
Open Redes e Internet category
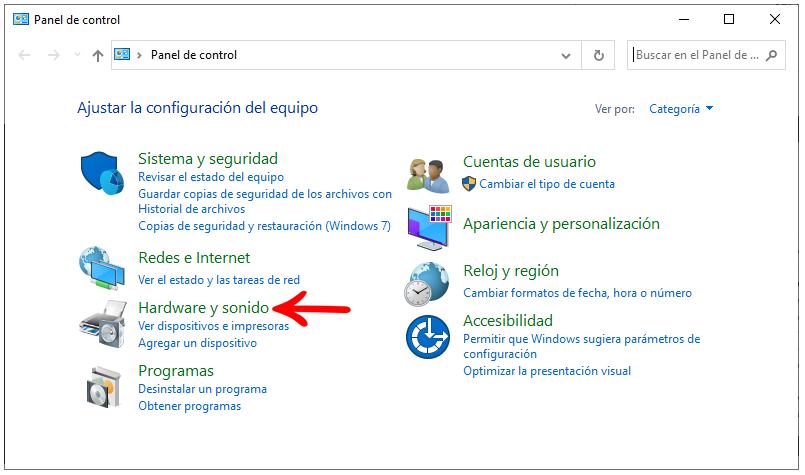(194, 258)
